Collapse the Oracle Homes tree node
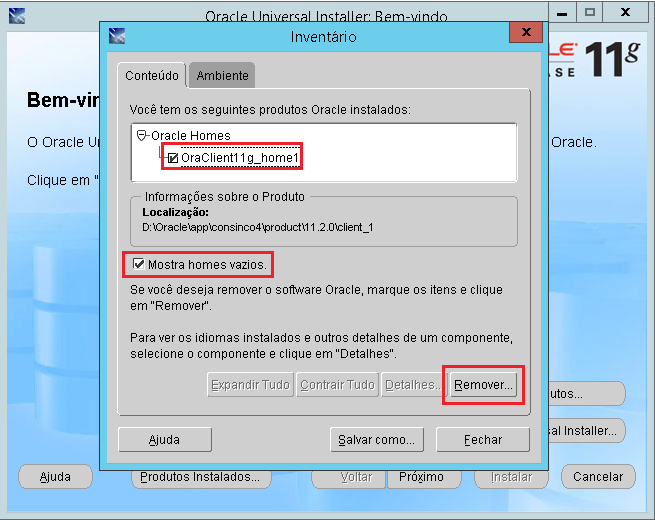This screenshot has height=520, width=655. pyautogui.click(x=142, y=135)
